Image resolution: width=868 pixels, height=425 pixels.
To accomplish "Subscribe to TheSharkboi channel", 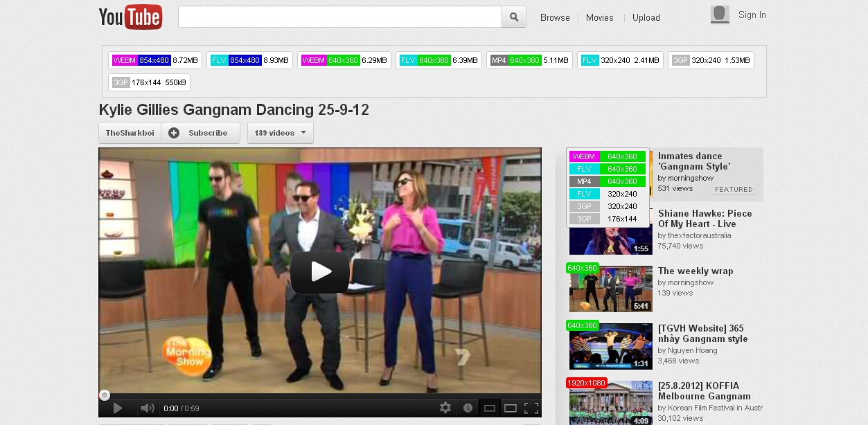I will click(x=200, y=133).
